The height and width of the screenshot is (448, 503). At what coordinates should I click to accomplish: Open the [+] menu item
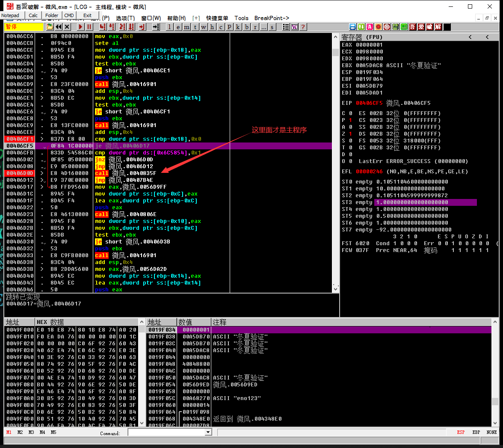point(196,18)
